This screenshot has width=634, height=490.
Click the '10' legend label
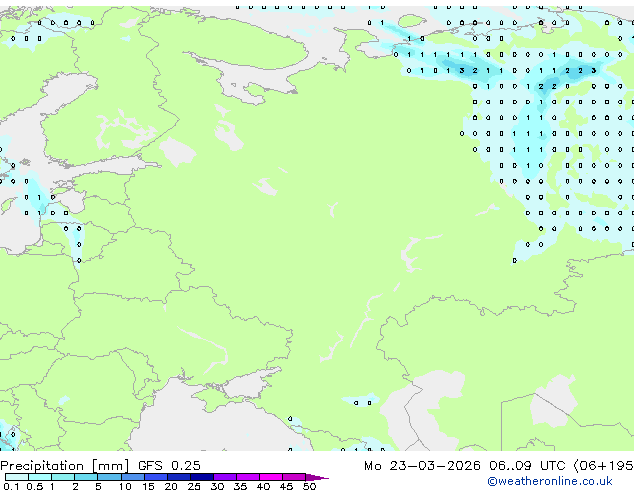click(125, 486)
